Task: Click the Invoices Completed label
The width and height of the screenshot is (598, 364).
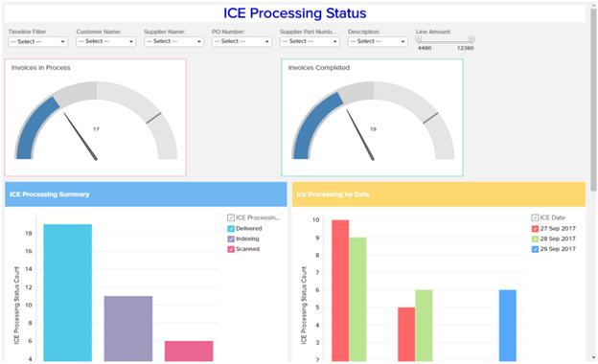Action: (319, 67)
